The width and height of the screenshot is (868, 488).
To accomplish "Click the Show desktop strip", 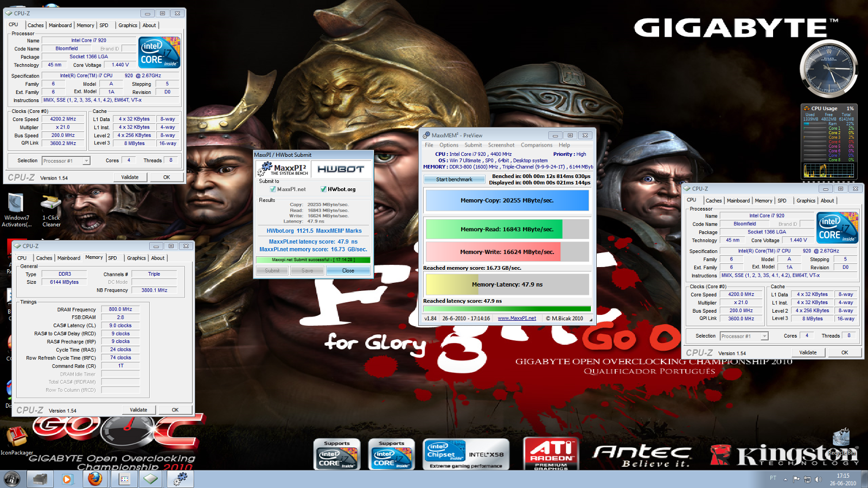I will coord(864,479).
